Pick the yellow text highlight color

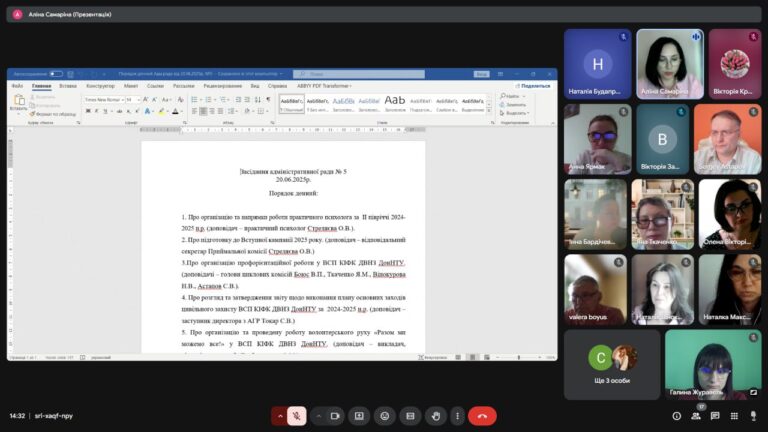tap(161, 111)
